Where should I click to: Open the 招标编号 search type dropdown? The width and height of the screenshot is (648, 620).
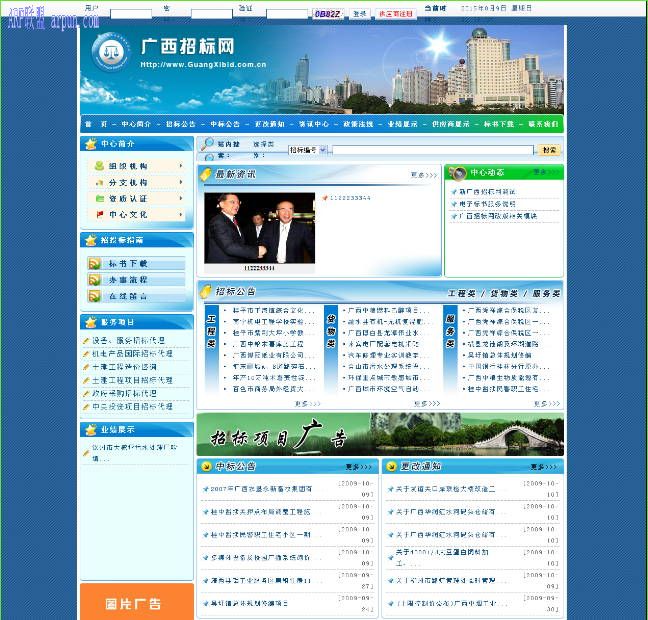click(x=307, y=150)
